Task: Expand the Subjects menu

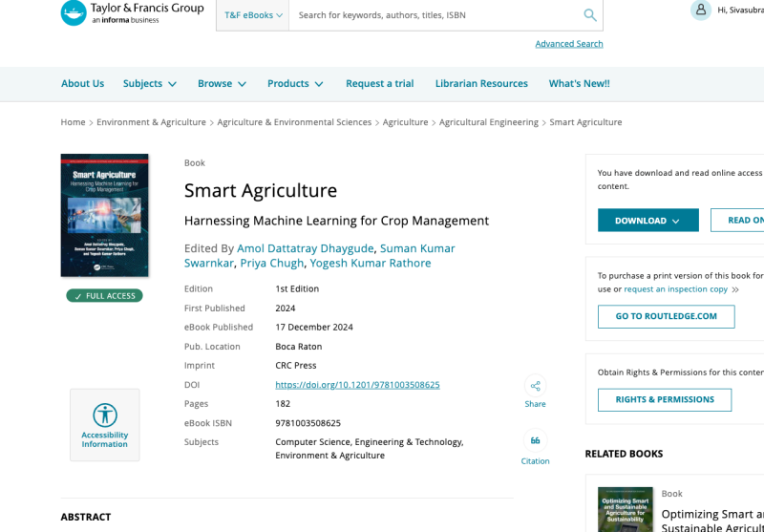Action: pos(150,84)
